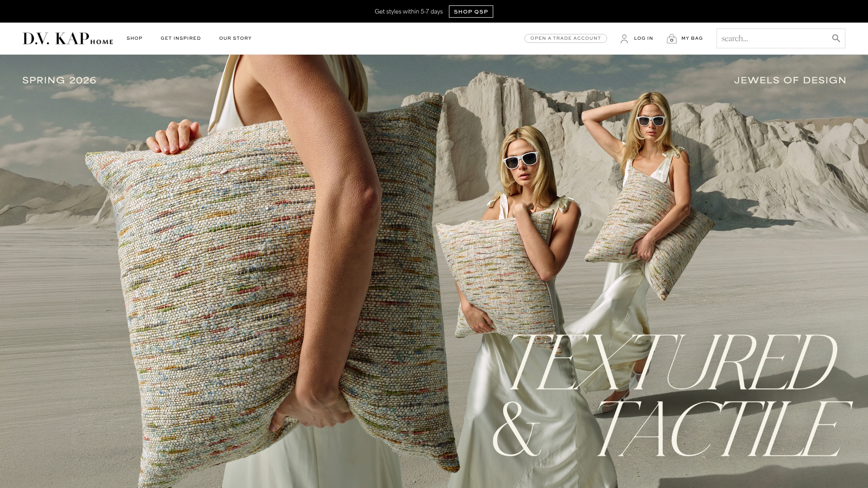The image size is (868, 488).
Task: Click the Log In link
Action: tap(643, 38)
